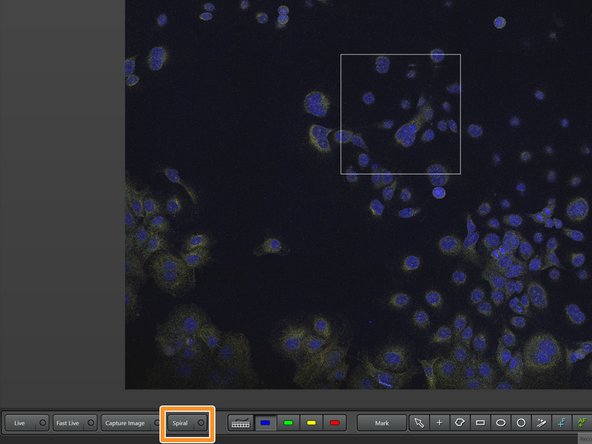Viewport: 592px width, 444px height.
Task: Select the red channel swatch
Action: pos(335,423)
